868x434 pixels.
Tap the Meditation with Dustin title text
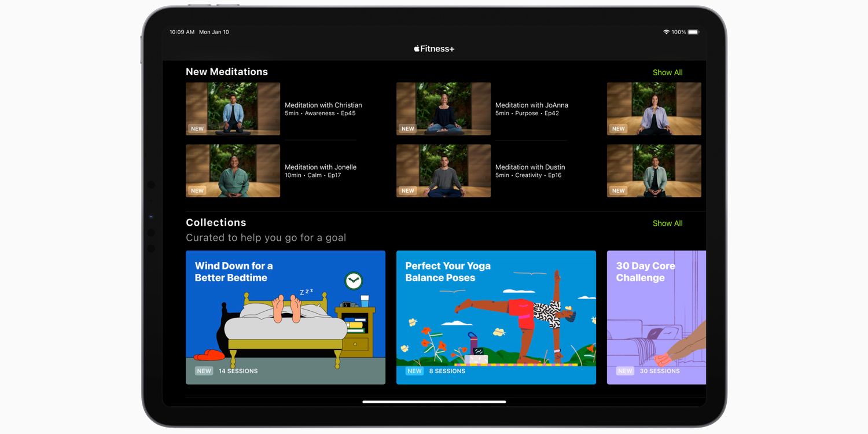(x=530, y=167)
